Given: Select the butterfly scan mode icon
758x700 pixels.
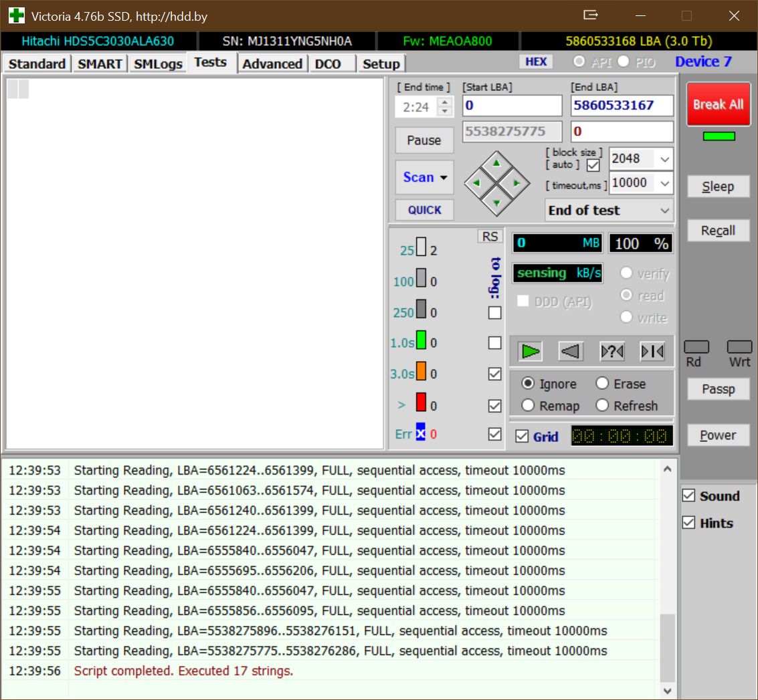Looking at the screenshot, I should click(652, 351).
